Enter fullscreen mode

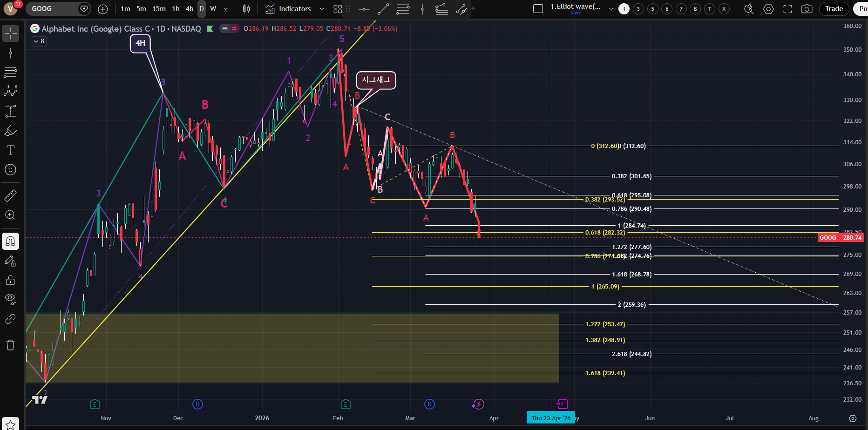(787, 9)
